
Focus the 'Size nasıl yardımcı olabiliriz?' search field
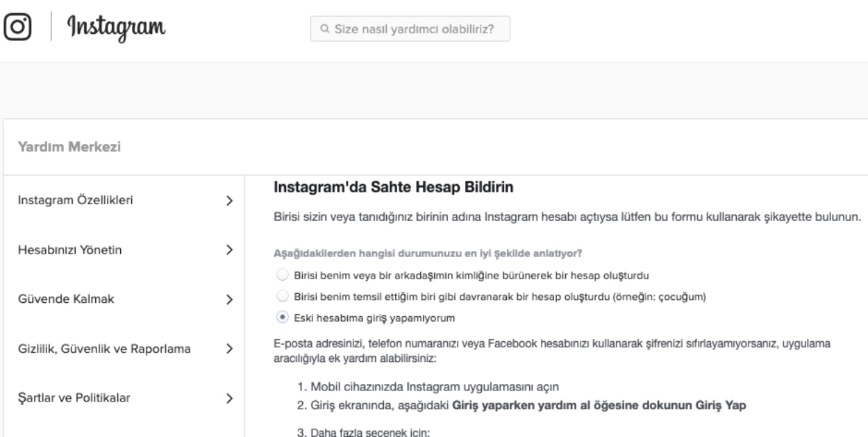[x=417, y=30]
